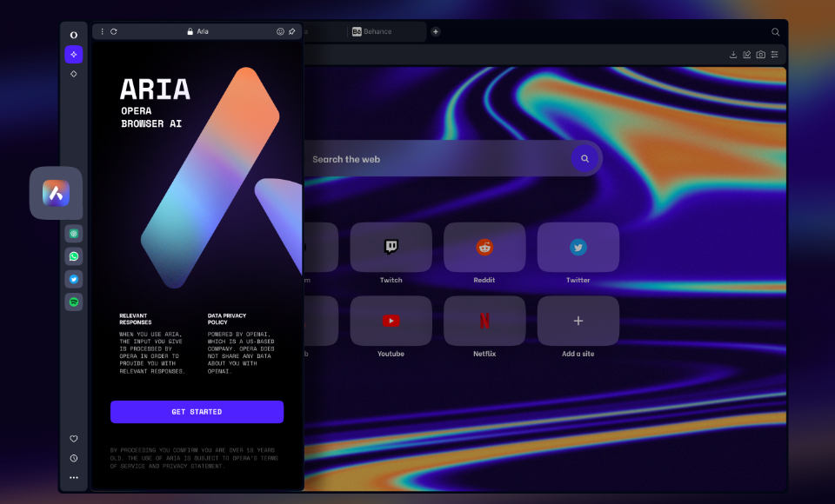835x504 pixels.
Task: Open the downloads icon
Action: pyautogui.click(x=733, y=54)
